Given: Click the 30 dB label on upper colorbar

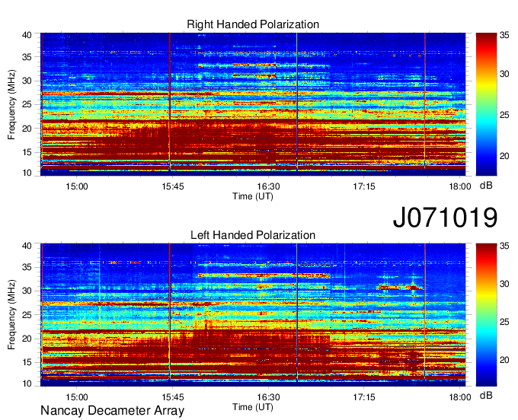Looking at the screenshot, I should coord(504,74).
